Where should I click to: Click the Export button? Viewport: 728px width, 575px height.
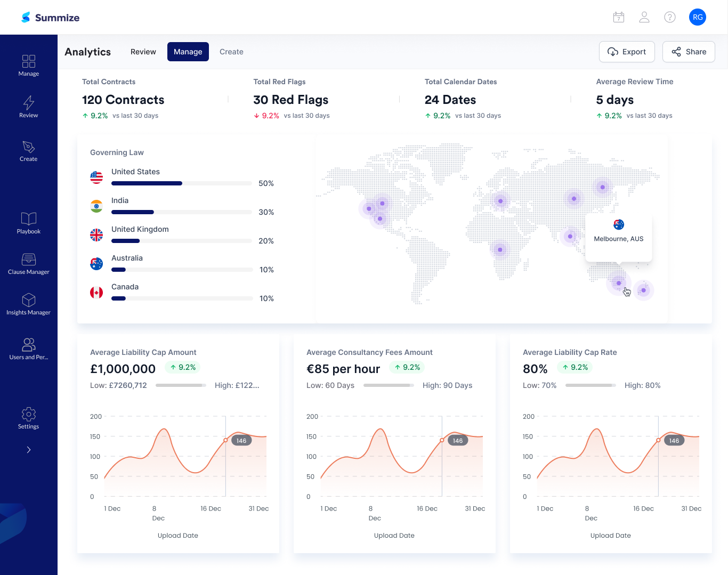tap(627, 52)
